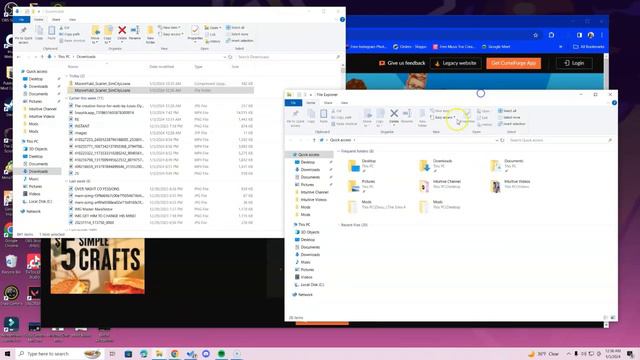Click Invert selection in File Explorer window ribbon
The image size is (640, 360).
[511, 124]
